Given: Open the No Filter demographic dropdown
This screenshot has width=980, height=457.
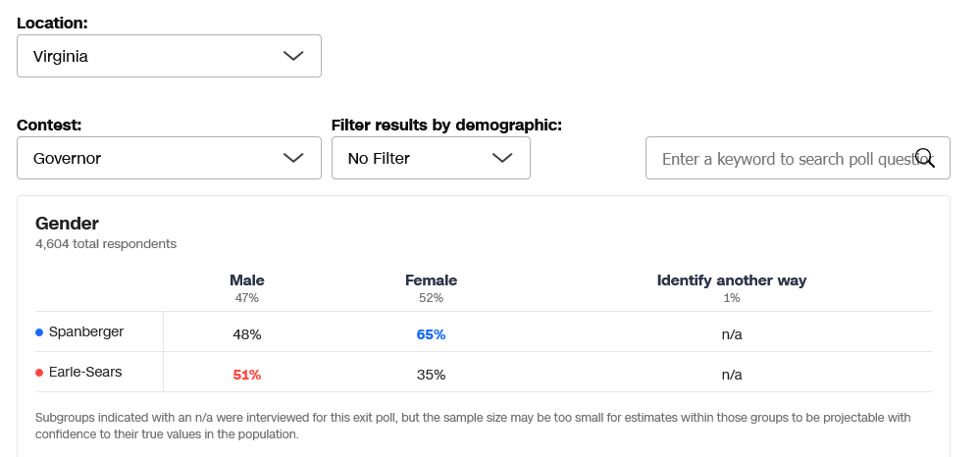Looking at the screenshot, I should pos(431,158).
